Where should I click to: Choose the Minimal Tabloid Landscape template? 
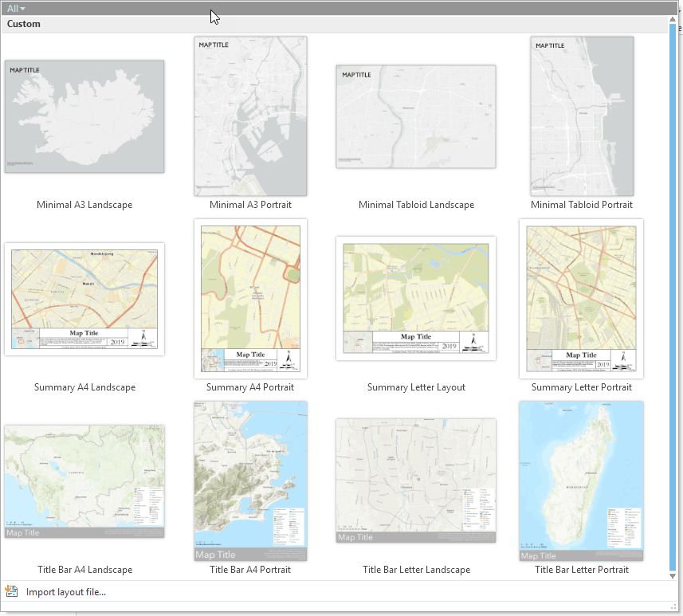(415, 116)
